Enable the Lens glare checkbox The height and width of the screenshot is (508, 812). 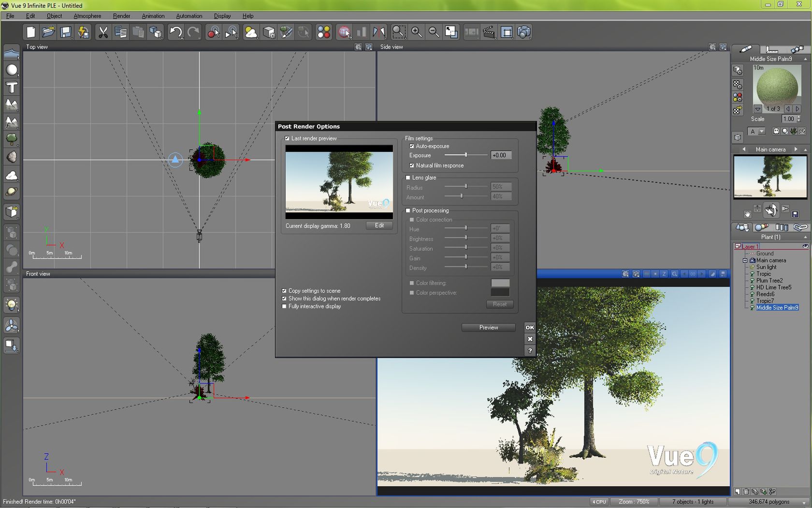[x=408, y=178]
